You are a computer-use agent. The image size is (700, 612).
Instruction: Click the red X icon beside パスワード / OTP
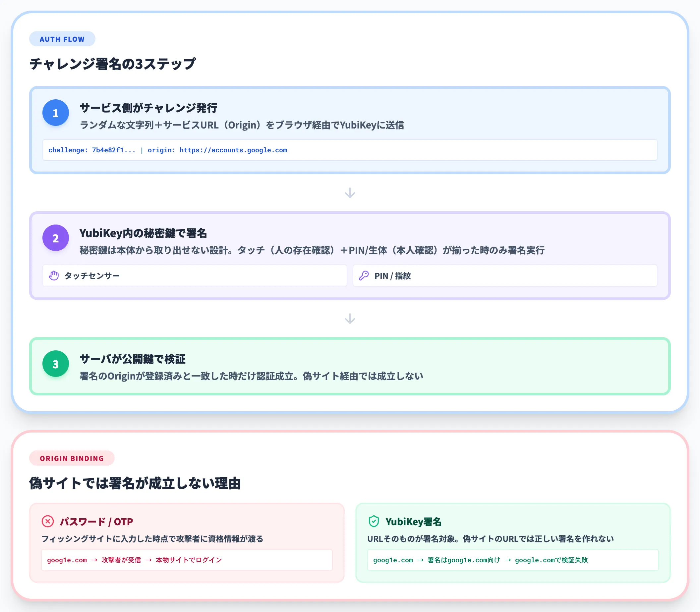pyautogui.click(x=47, y=521)
